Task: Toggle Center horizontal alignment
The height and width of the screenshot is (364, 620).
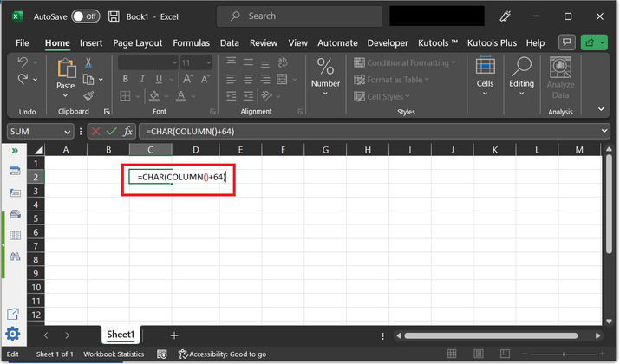Action: click(248, 79)
